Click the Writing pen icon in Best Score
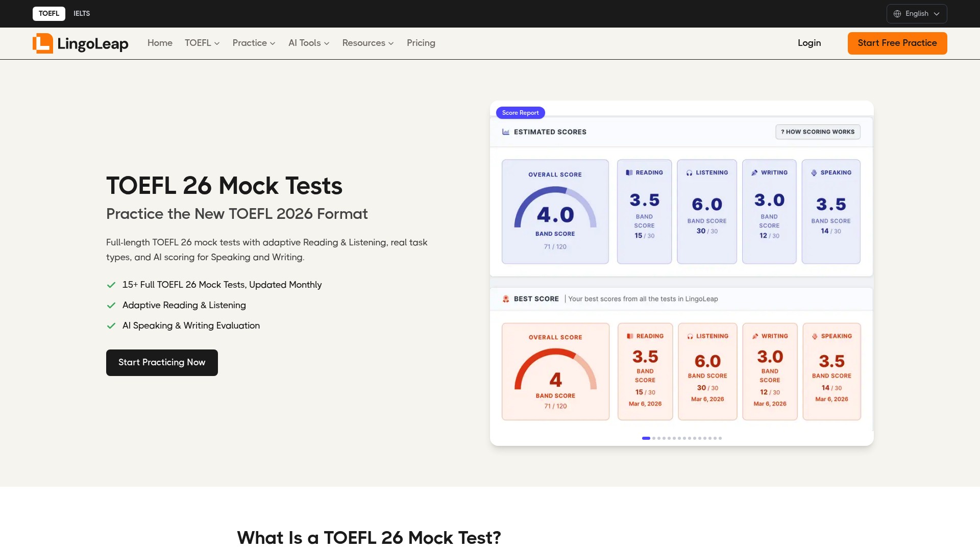980x551 pixels. (755, 336)
